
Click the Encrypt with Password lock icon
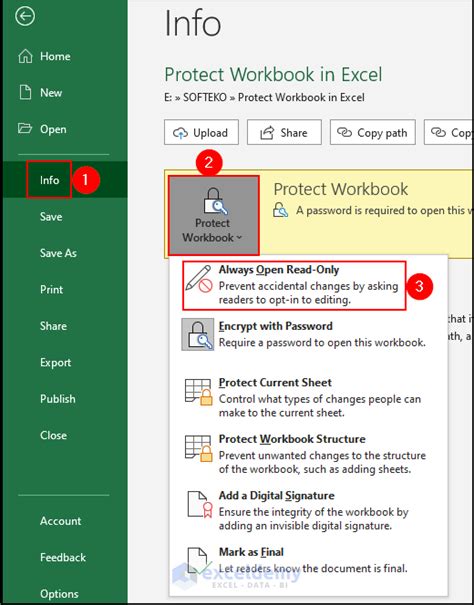[x=198, y=334]
